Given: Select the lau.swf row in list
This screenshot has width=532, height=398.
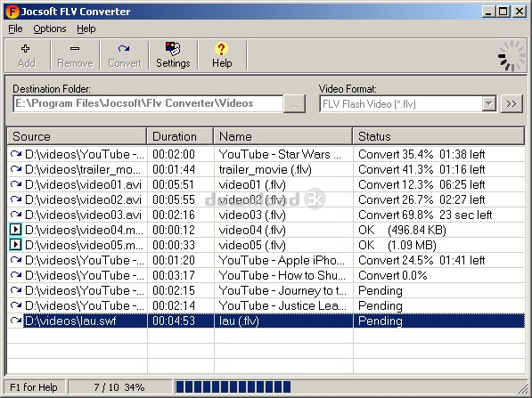Looking at the screenshot, I should pyautogui.click(x=266, y=321).
